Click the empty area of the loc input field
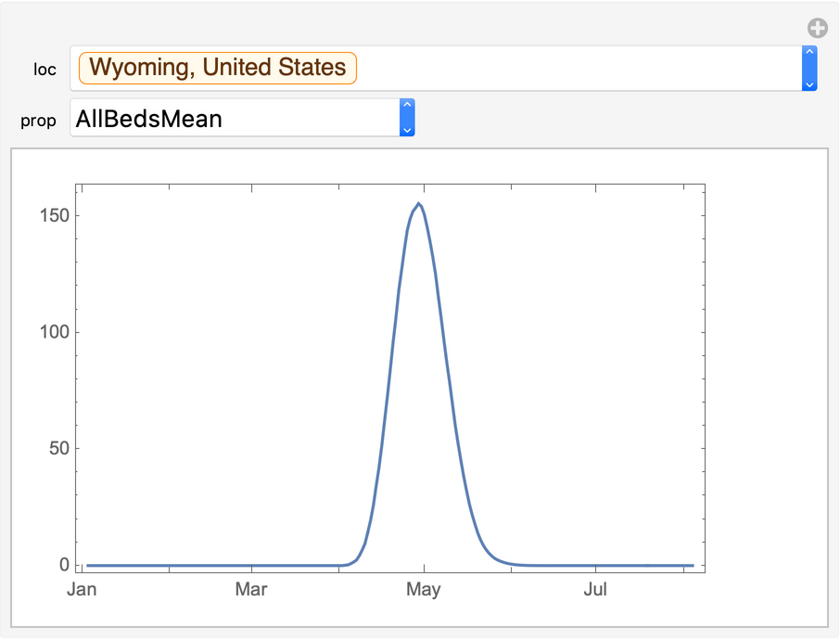 pyautogui.click(x=575, y=69)
